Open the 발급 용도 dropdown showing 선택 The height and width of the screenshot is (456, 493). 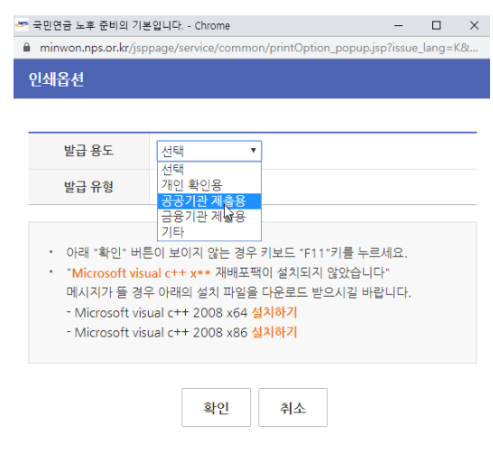209,151
